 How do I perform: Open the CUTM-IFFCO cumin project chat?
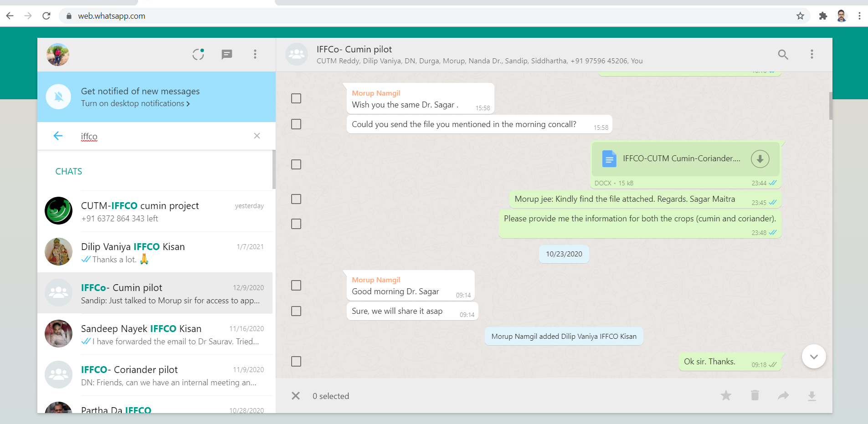coord(155,211)
